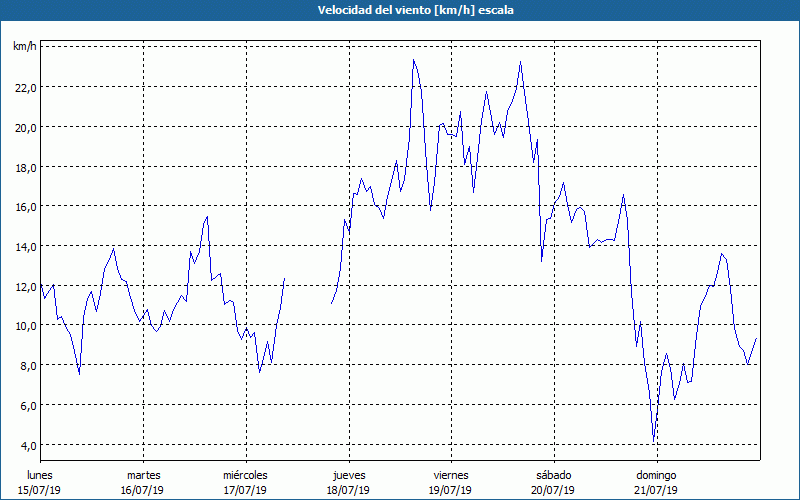Select the '16/07/19' date label
This screenshot has width=800, height=500.
pyautogui.click(x=142, y=490)
